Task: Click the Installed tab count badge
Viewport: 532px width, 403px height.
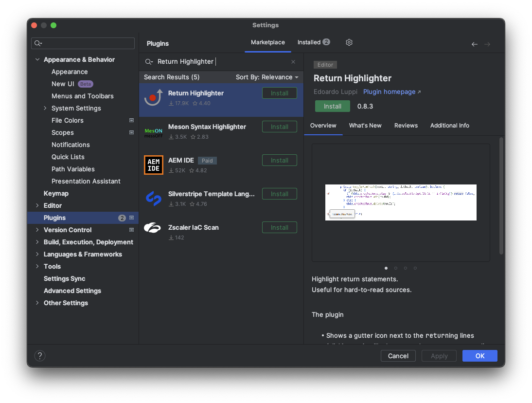Action: point(326,42)
